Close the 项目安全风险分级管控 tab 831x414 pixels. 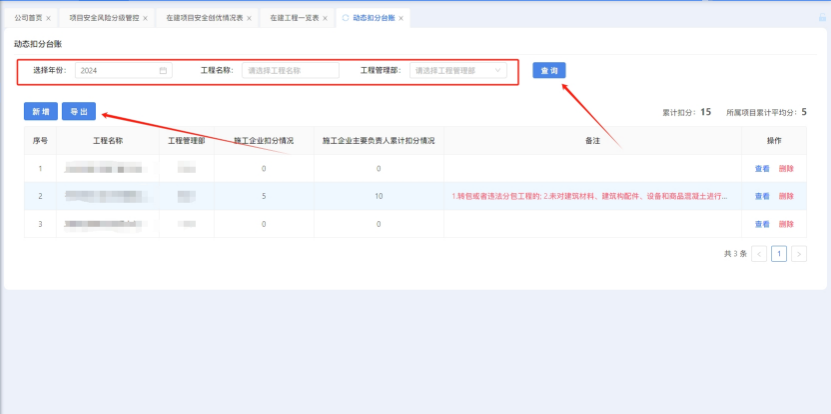(145, 18)
